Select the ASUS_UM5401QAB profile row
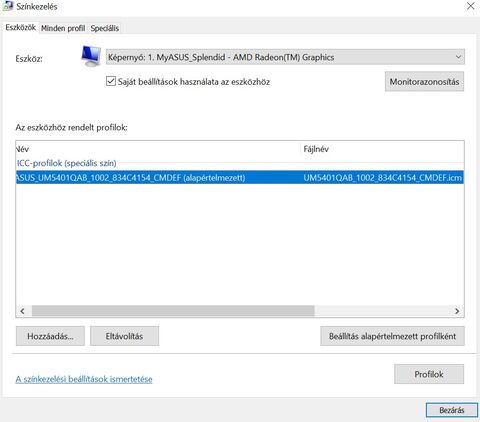Screen dimensions: 480x422 [x=240, y=177]
